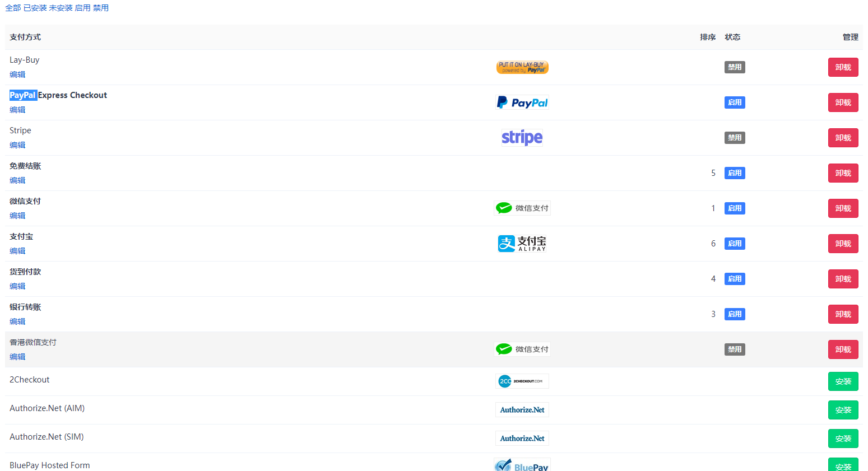
Task: Open 编辑 link under PayPal Express Checkout
Action: (17, 110)
